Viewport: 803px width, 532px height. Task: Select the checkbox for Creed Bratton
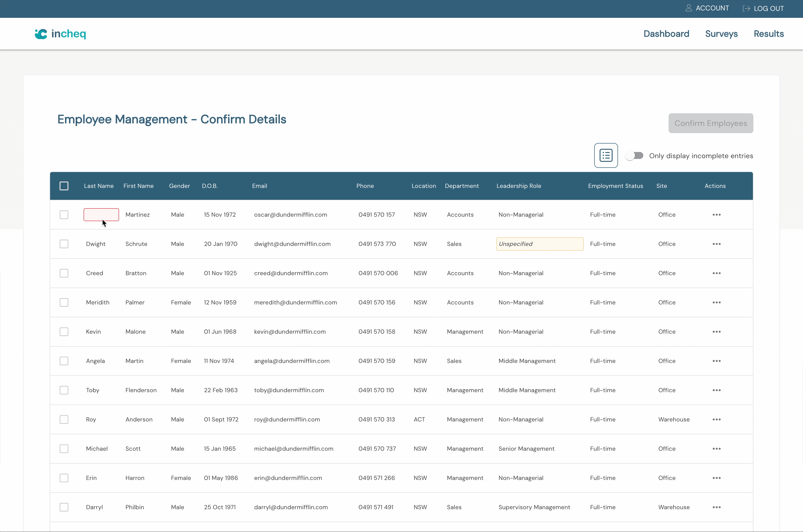point(64,273)
